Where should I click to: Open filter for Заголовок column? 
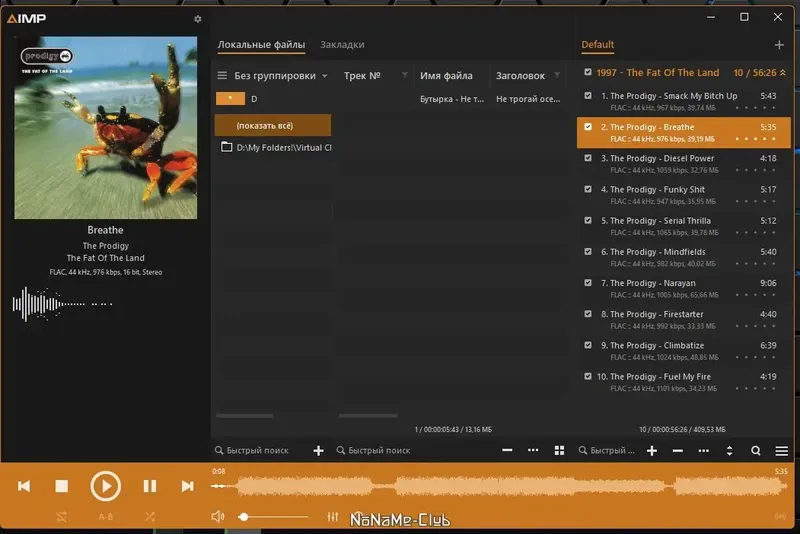[x=557, y=75]
